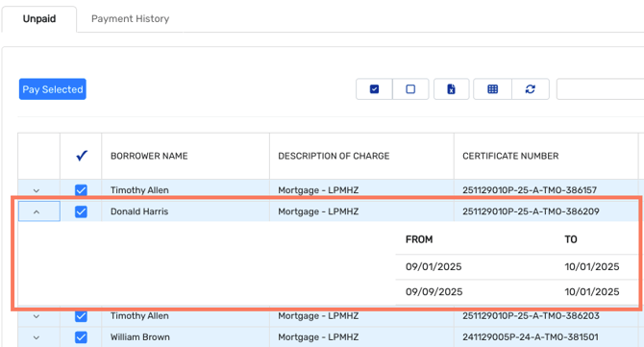Focus the search input field in toolbar

click(600, 89)
